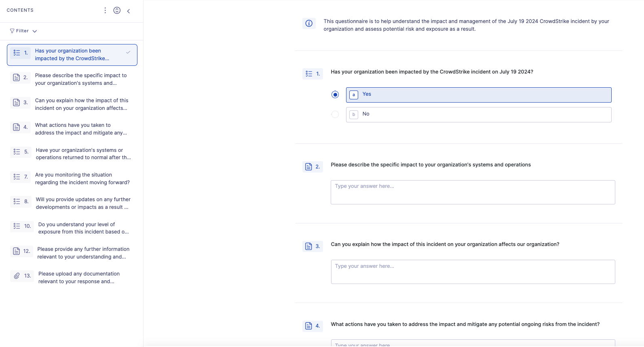Click the CONTENTS panel heading
Viewport: 644px width, 347px height.
pyautogui.click(x=20, y=10)
